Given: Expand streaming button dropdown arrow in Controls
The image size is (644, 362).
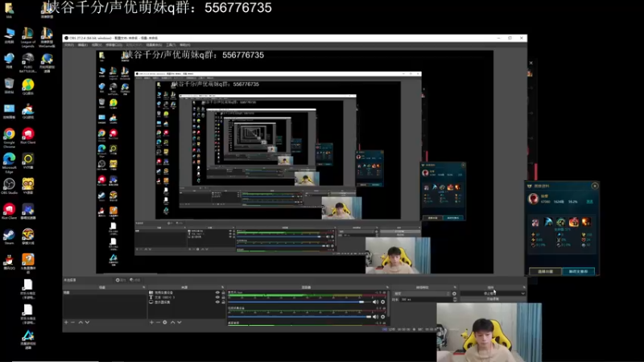Looking at the screenshot, I should pos(522,294).
